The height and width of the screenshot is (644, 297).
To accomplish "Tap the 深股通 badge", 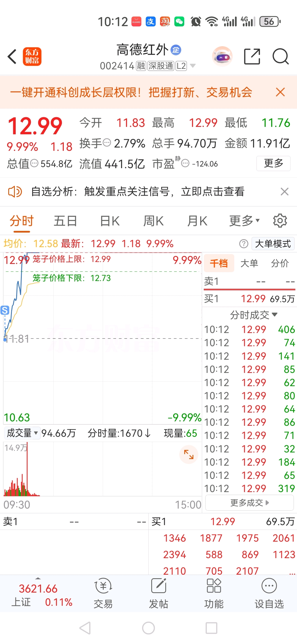I will point(161,66).
